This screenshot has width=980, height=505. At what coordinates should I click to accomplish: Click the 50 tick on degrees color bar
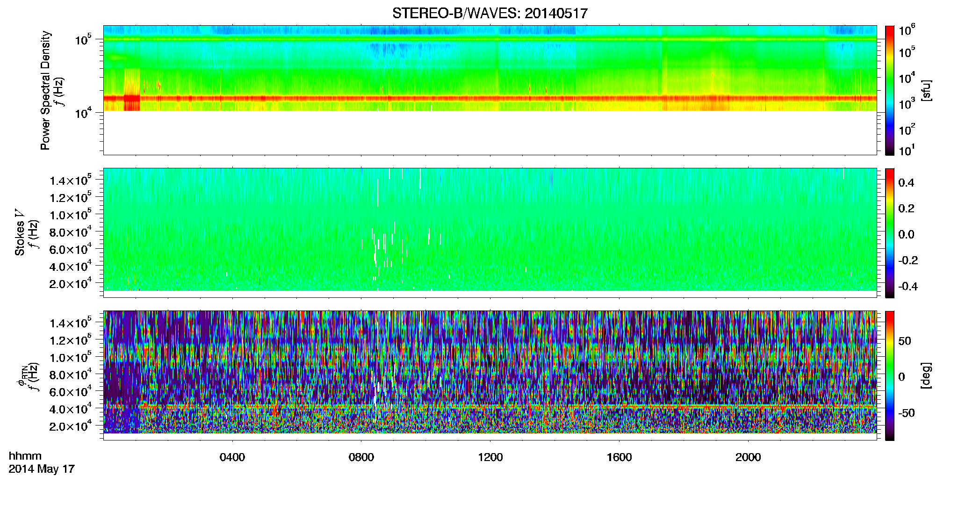905,341
